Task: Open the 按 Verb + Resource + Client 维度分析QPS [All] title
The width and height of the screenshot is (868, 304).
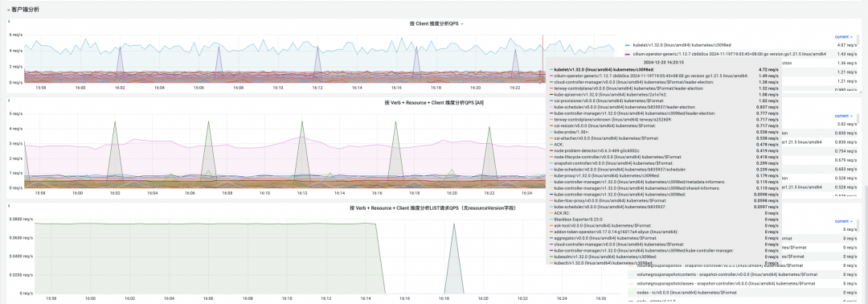Action: (x=434, y=102)
